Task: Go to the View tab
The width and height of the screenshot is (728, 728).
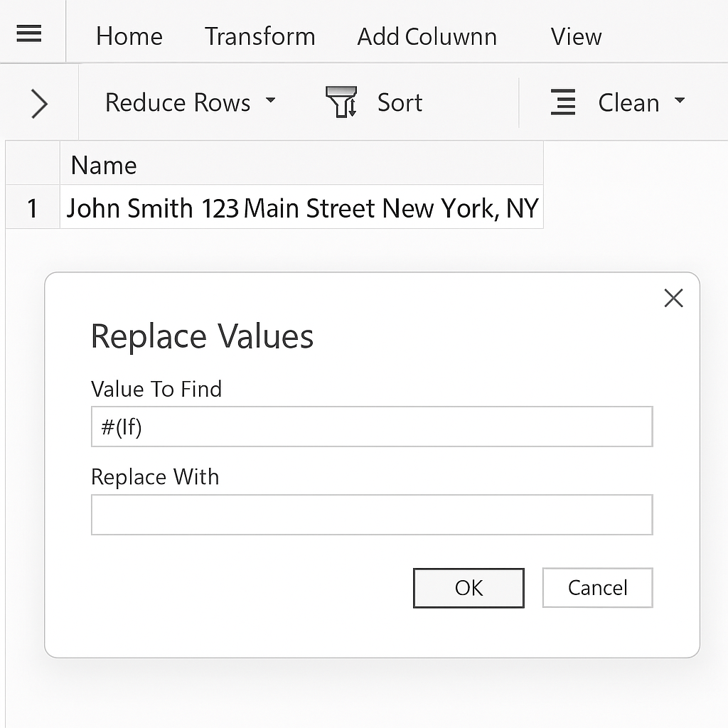Action: (x=576, y=36)
